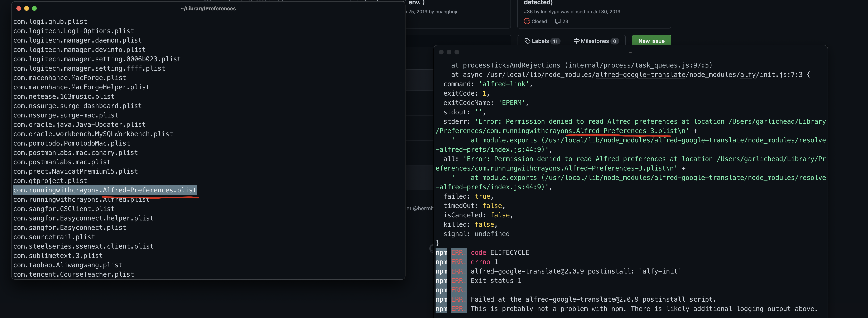Image resolution: width=868 pixels, height=318 pixels.
Task: Click com.postmanlabs.mac.canary.plist entry
Action: tap(76, 153)
